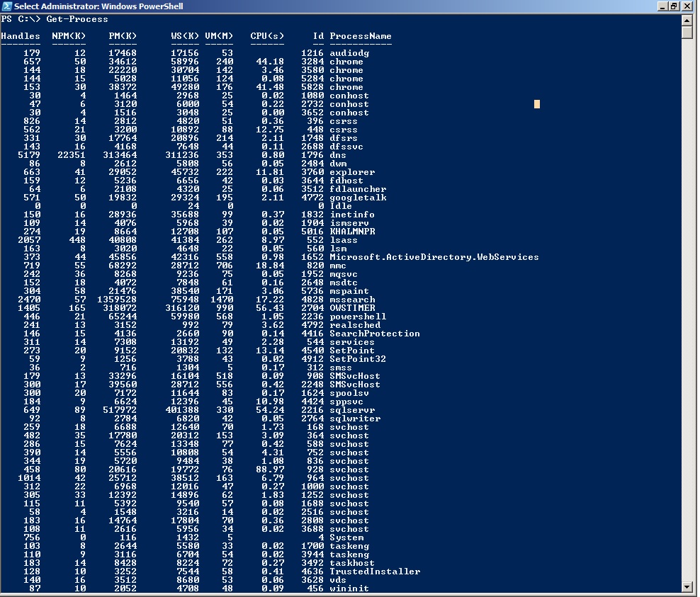Click the spoolsv process name
Viewport: 700px width, 597px height.
coord(349,393)
